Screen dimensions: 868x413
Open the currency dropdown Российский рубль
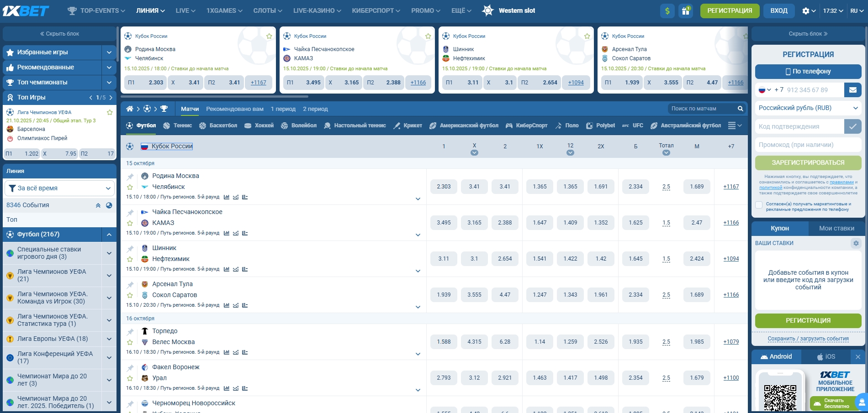pos(808,108)
